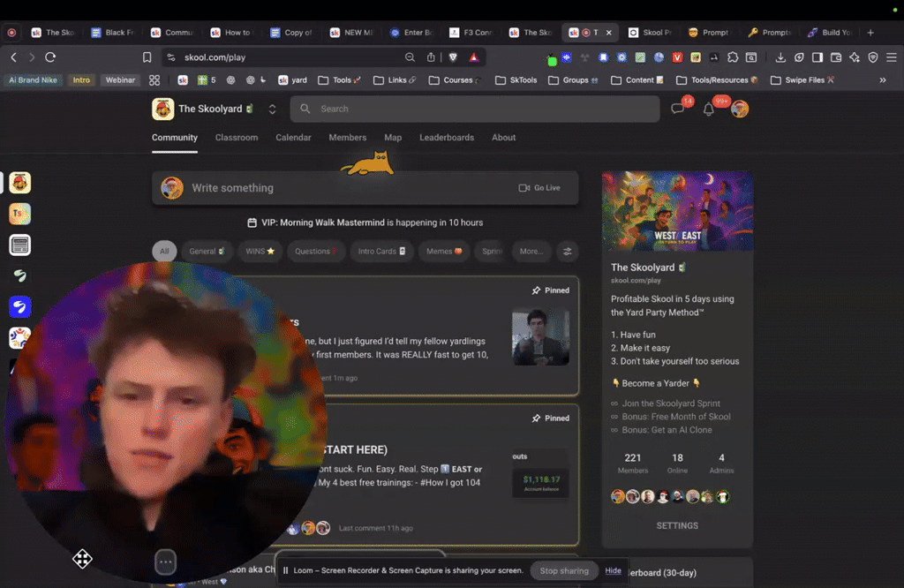
Task: Click The Skoolyard group logo
Action: (163, 109)
